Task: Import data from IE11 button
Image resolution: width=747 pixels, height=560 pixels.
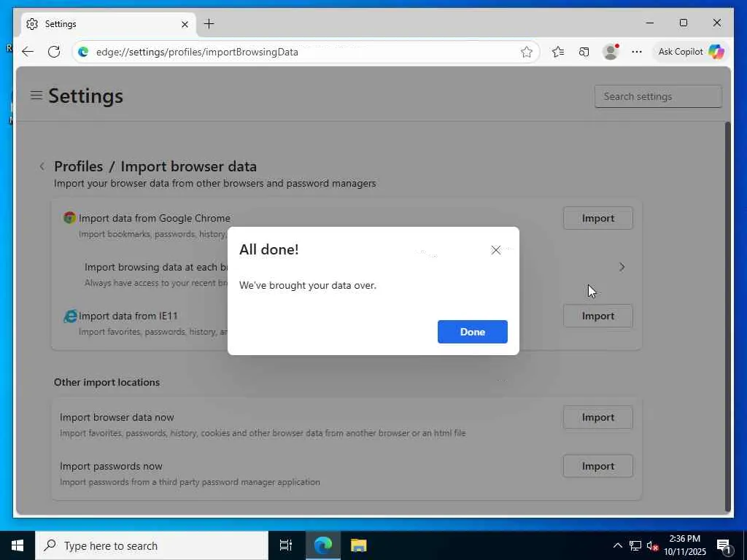Action: tap(598, 316)
